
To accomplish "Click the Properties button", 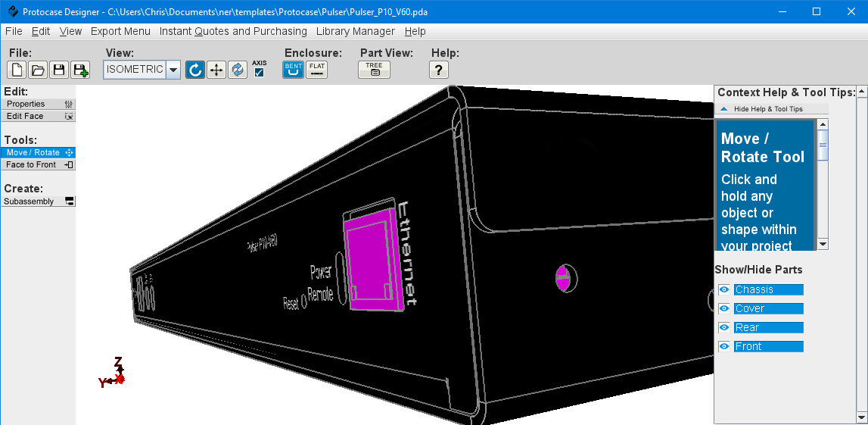I will click(38, 105).
